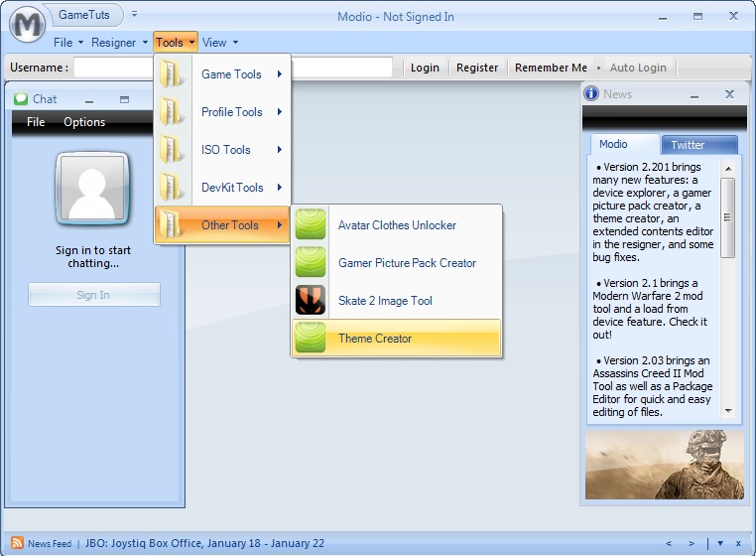Viewport: 756px width, 556px height.
Task: Choose Avatar Clothes Unlocker
Action: [396, 225]
